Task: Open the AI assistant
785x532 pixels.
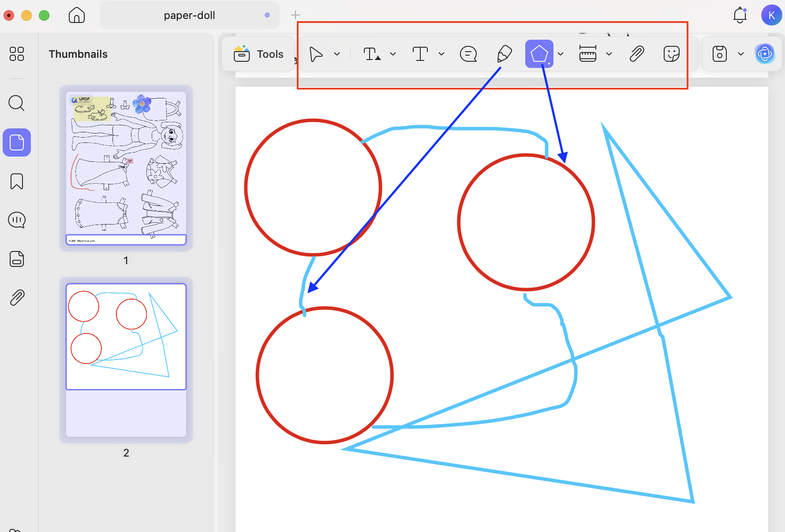Action: click(x=765, y=54)
